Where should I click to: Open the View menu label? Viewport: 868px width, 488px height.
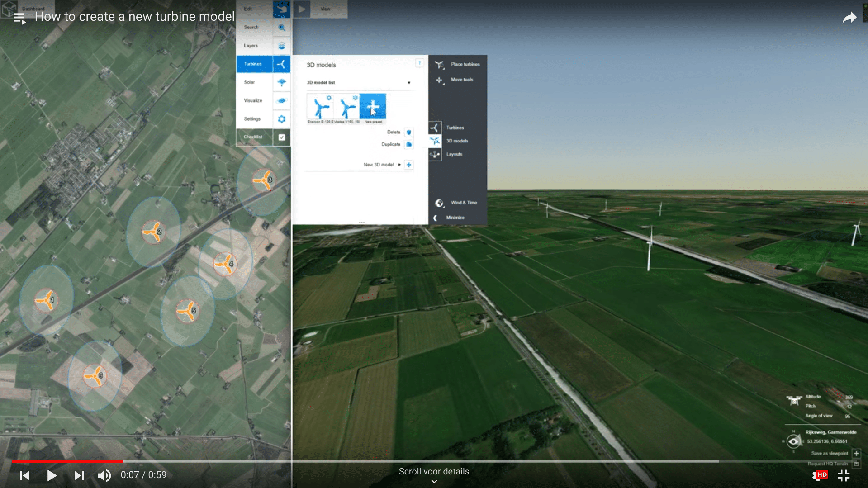click(x=325, y=9)
